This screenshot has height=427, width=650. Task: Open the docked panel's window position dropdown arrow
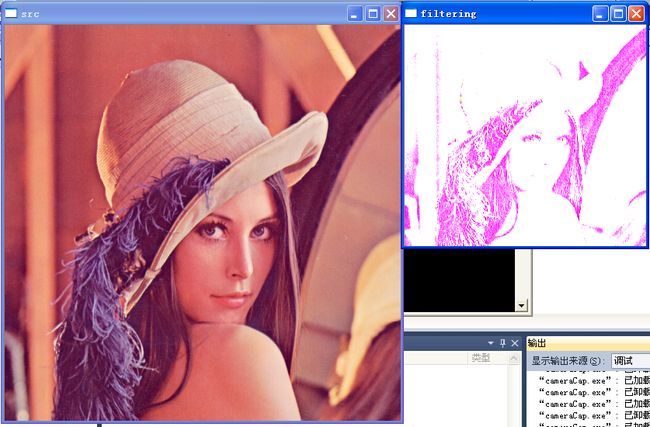point(491,343)
